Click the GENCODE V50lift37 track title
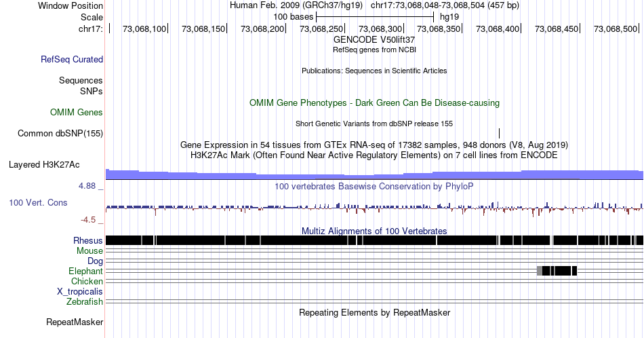This screenshot has height=338, width=644. pos(374,40)
